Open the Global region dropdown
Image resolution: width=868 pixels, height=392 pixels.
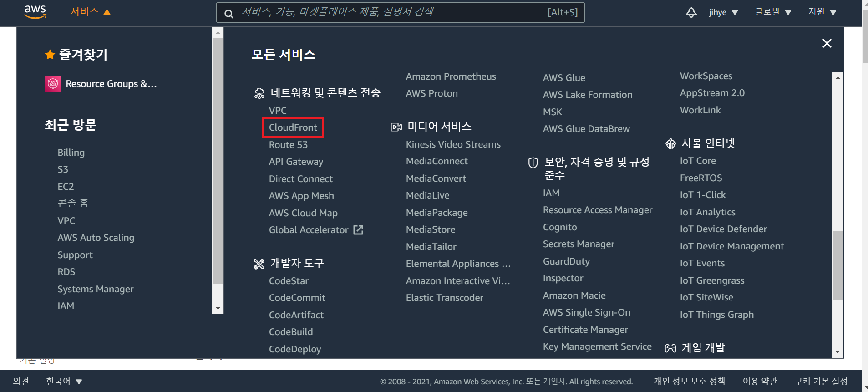pyautogui.click(x=773, y=12)
